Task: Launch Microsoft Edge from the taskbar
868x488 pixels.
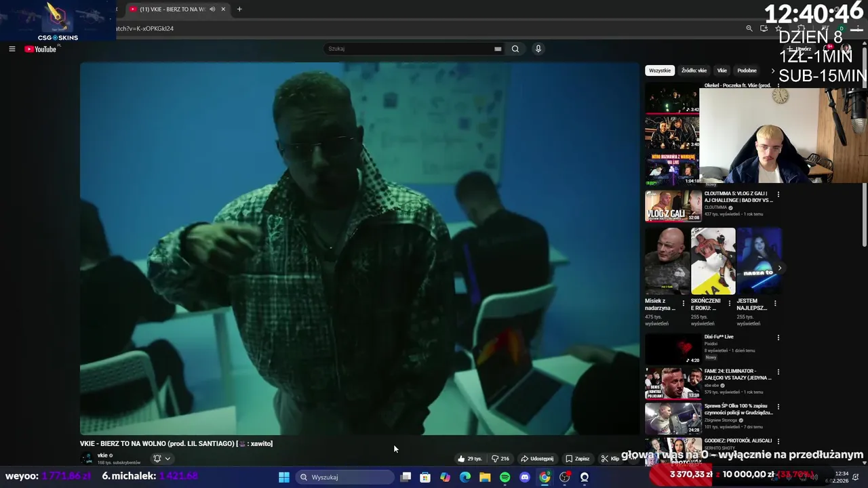Action: pos(465,477)
